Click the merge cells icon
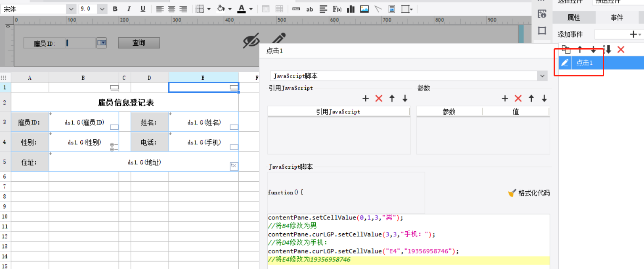Image resolution: width=644 pixels, height=269 pixels. tap(266, 9)
